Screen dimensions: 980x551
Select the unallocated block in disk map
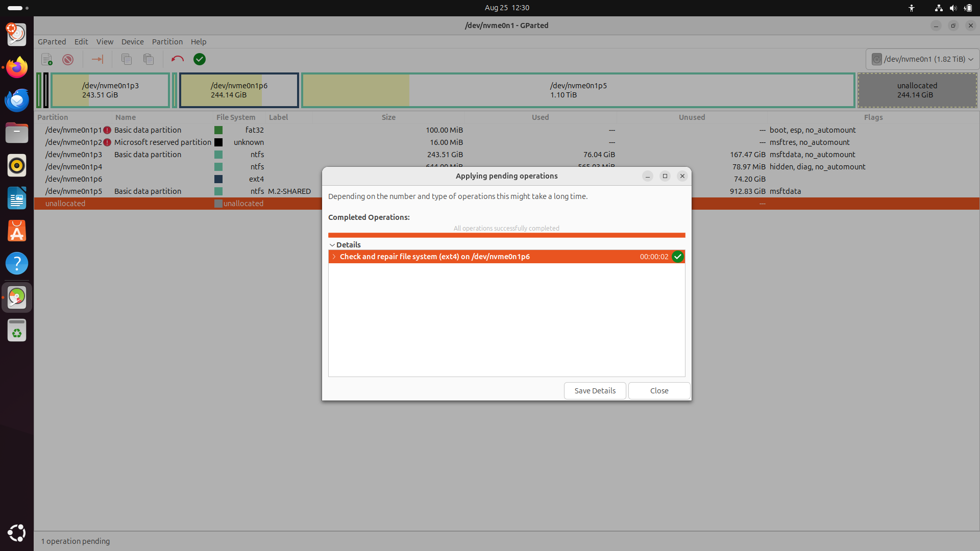[x=917, y=90]
